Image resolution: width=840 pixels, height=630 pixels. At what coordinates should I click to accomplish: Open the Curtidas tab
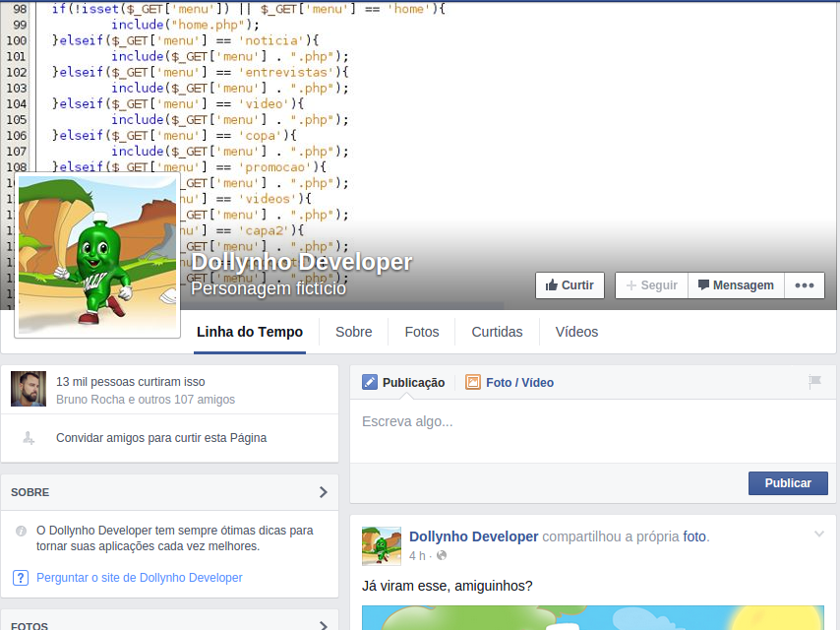[497, 332]
